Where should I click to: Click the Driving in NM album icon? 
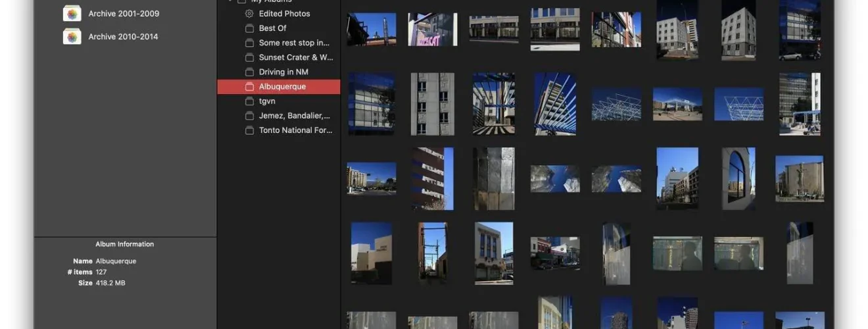(249, 72)
